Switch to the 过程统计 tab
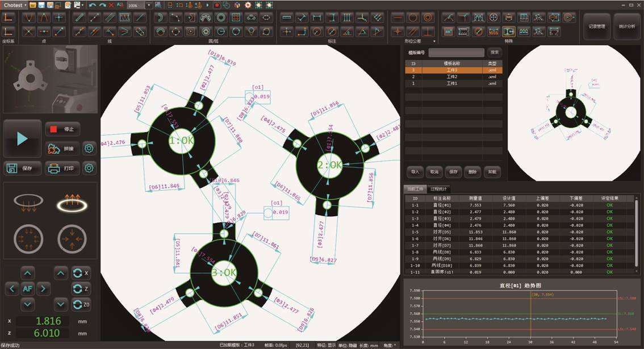Viewport: 644px width, 349px height. pyautogui.click(x=438, y=189)
